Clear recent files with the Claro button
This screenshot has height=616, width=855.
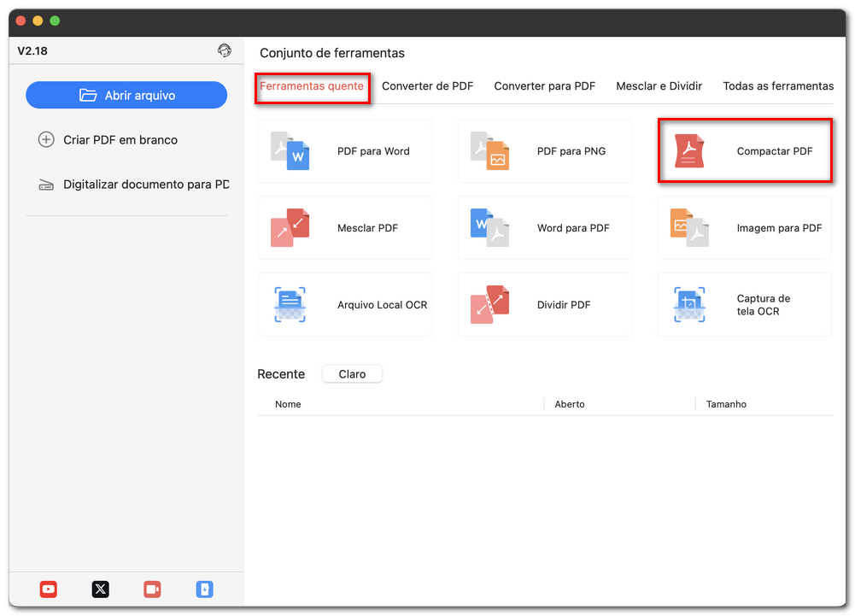click(x=352, y=373)
